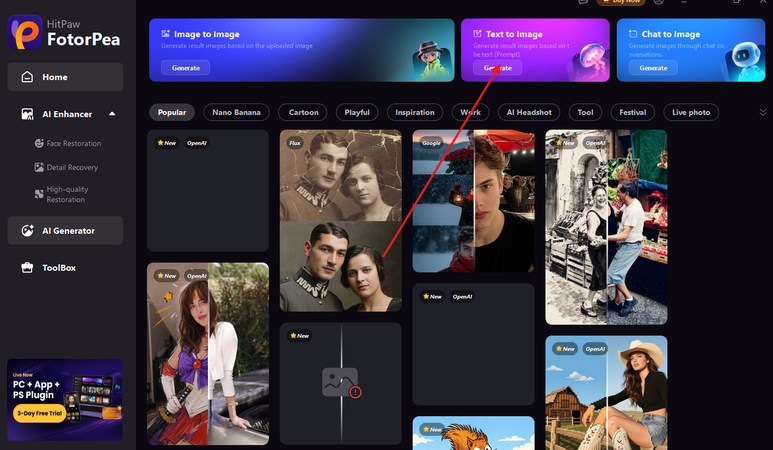The width and height of the screenshot is (773, 450).
Task: Expand the category tags with double chevron
Action: 763,112
